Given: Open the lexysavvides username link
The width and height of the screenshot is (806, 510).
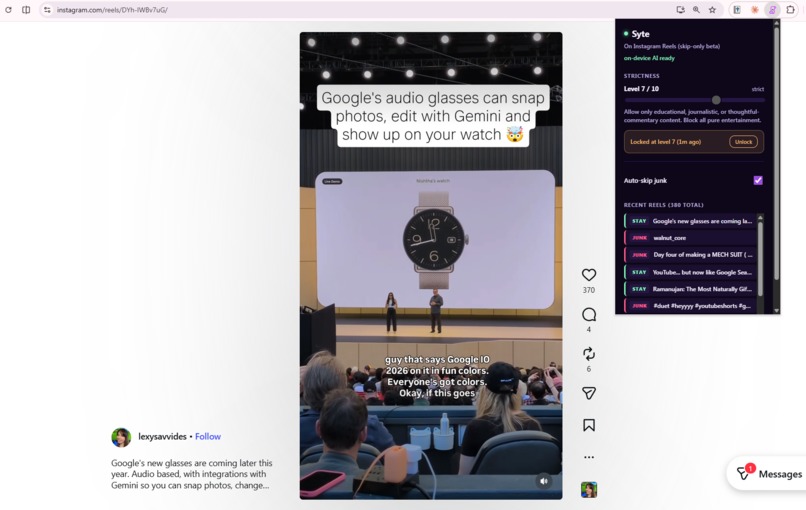Looking at the screenshot, I should tap(162, 436).
